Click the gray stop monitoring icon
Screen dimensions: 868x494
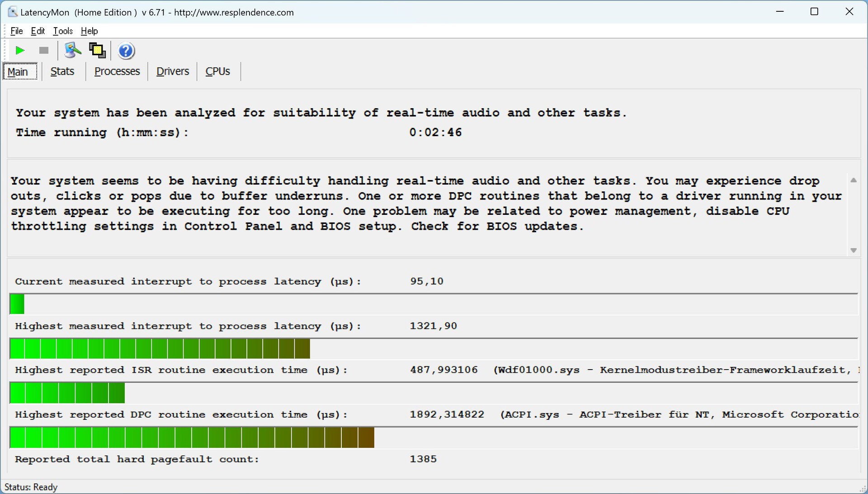pos(44,51)
